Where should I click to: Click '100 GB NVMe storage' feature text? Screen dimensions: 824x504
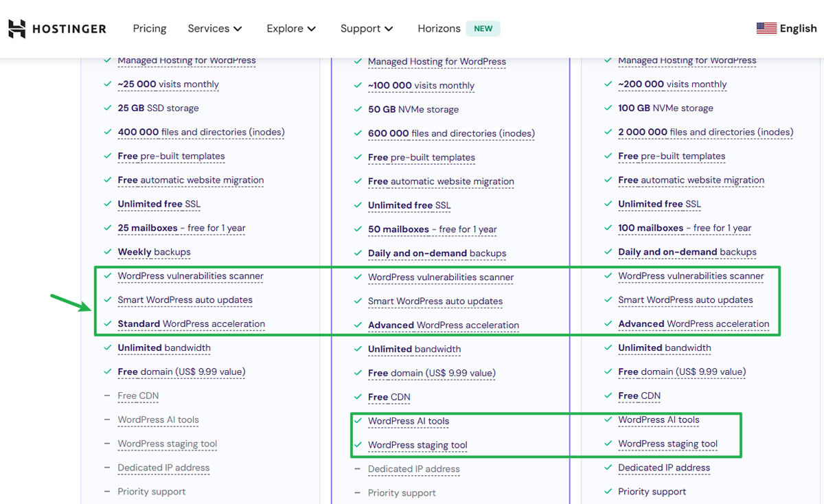665,108
